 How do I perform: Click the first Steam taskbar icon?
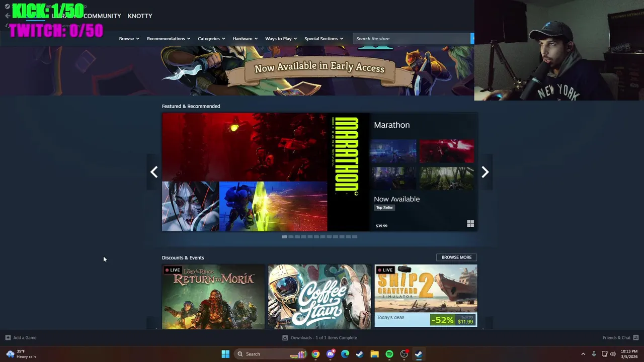pos(360,354)
